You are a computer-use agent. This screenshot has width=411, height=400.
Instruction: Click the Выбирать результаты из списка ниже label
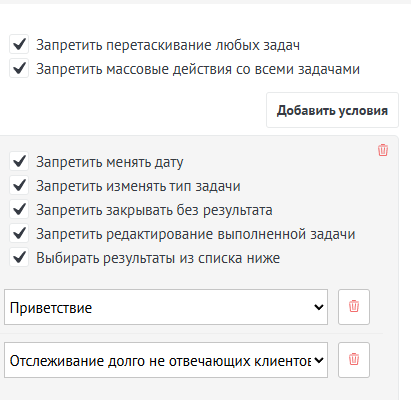pos(158,258)
